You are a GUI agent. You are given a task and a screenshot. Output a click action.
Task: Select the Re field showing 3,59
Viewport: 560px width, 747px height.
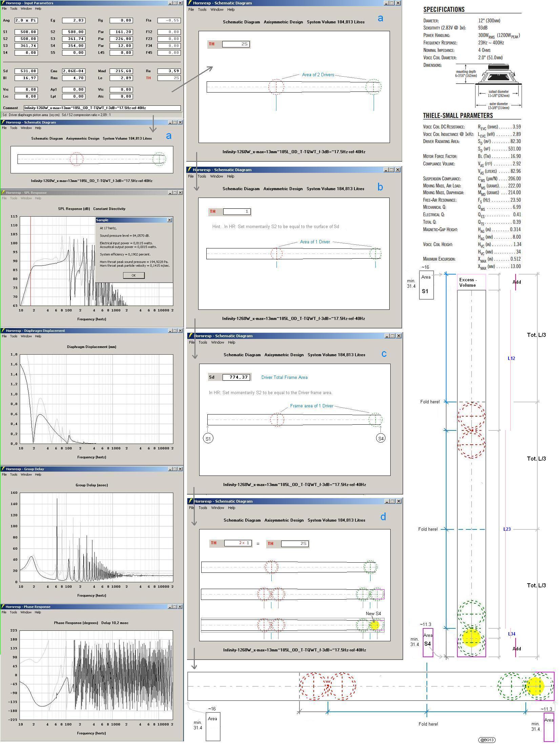tap(169, 71)
